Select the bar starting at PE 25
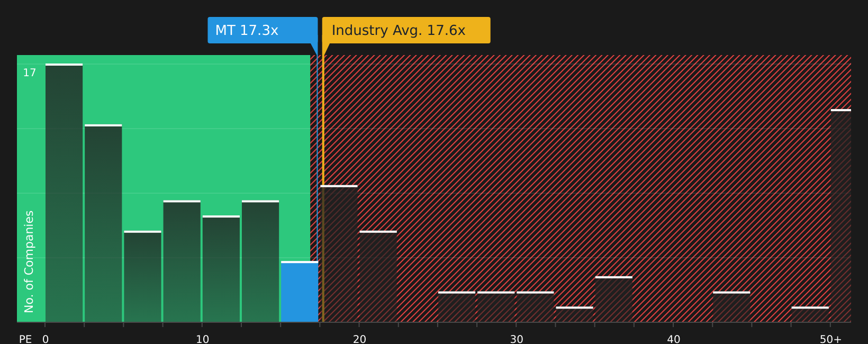Viewport: 868px width, 344px height. [x=457, y=306]
